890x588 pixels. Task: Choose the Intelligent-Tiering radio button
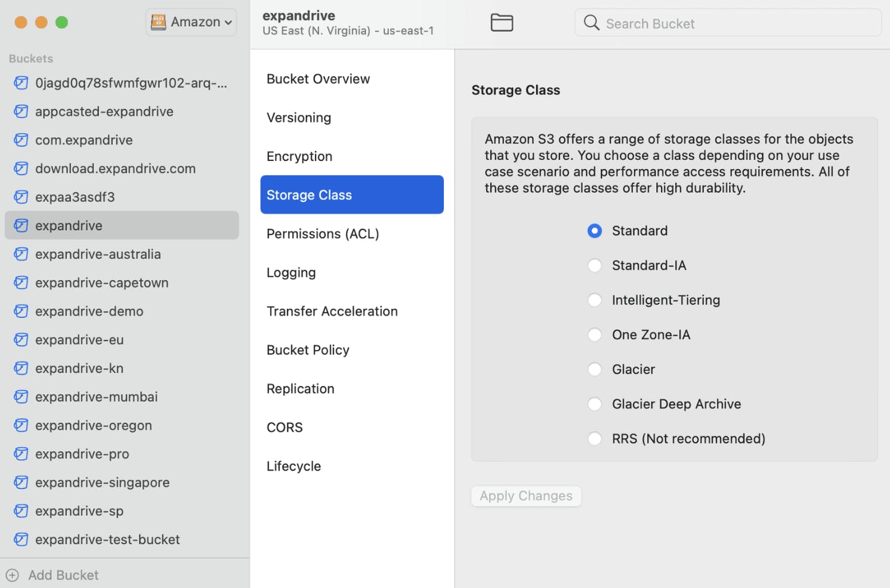pos(595,300)
